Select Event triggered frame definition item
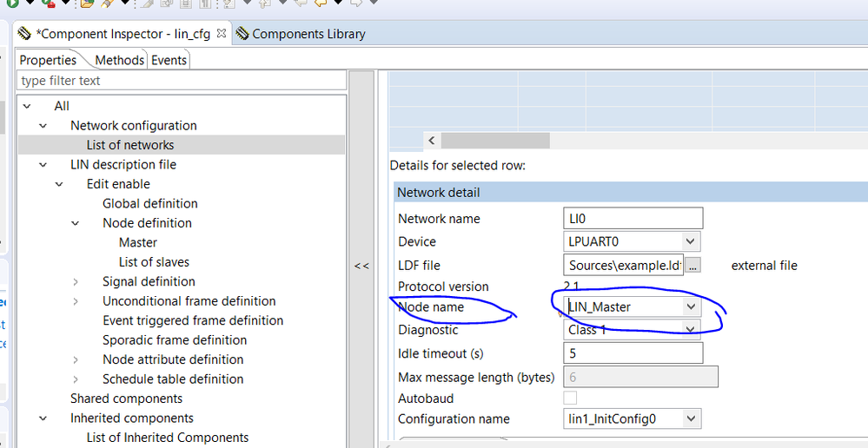Image resolution: width=868 pixels, height=448 pixels. point(193,320)
